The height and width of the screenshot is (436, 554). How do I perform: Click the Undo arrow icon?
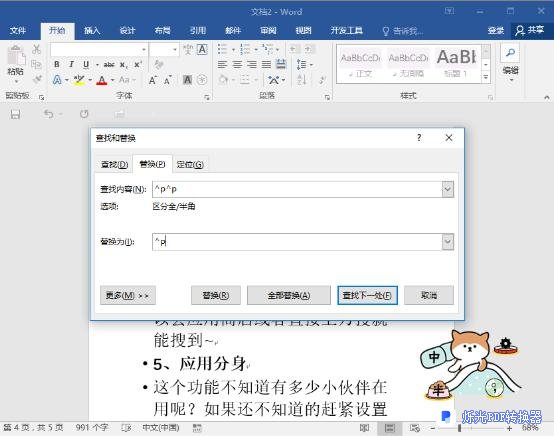coord(49,114)
